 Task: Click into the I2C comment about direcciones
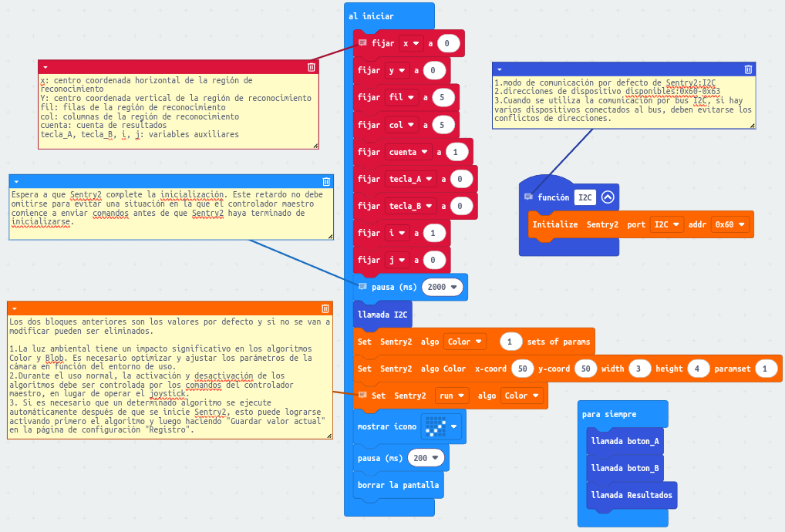coord(623,103)
